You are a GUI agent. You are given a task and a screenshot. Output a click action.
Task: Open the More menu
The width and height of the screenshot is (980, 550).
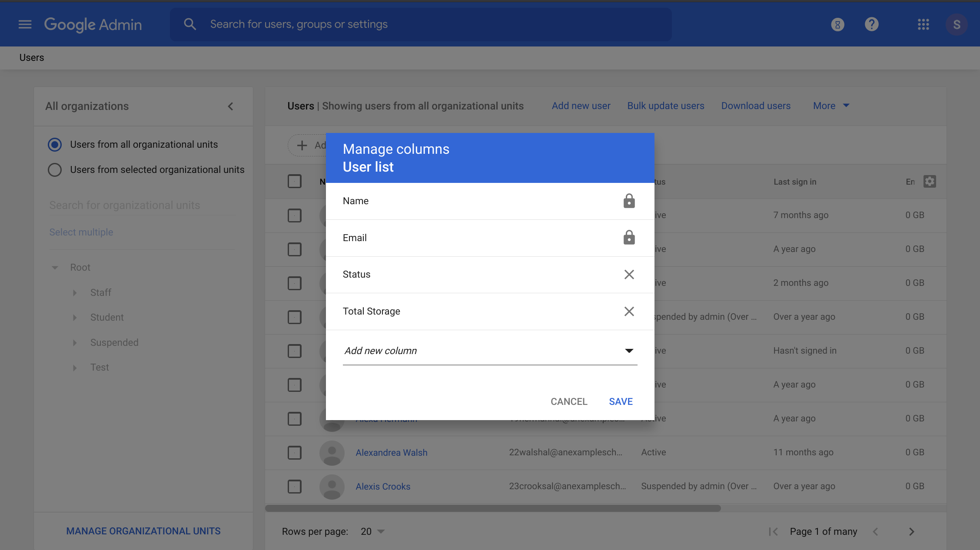[x=830, y=106]
